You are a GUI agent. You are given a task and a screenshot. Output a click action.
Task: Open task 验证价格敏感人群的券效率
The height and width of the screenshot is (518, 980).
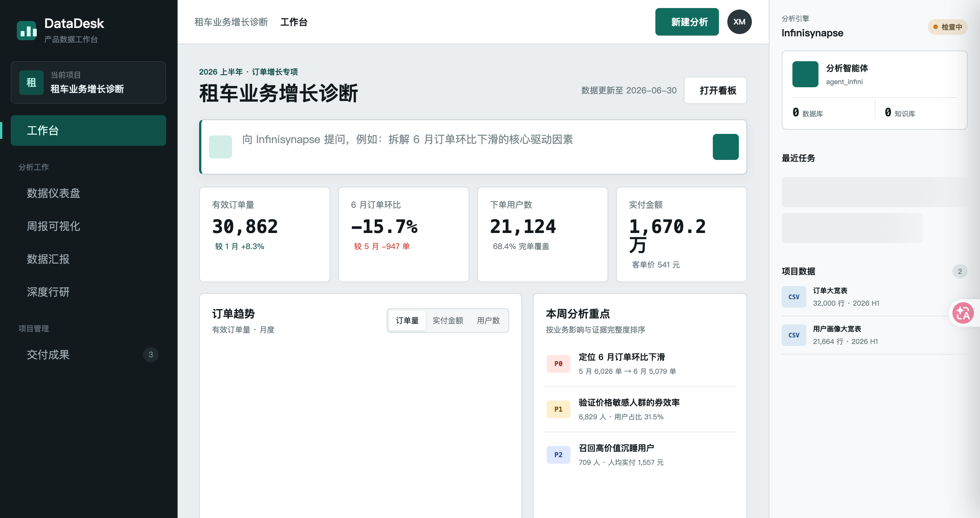coord(640,409)
